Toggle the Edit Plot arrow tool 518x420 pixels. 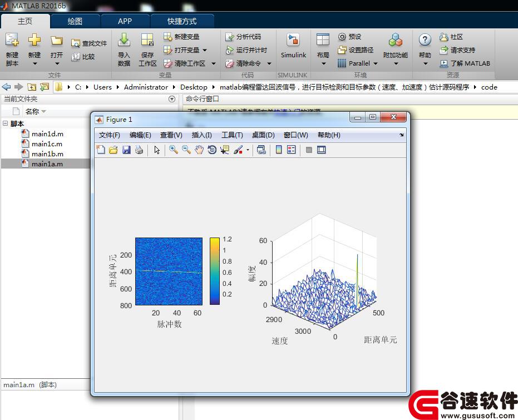coord(157,150)
